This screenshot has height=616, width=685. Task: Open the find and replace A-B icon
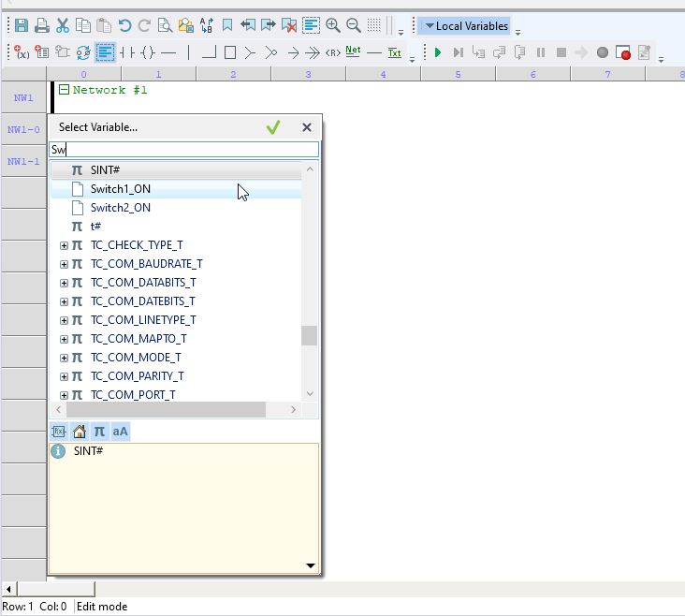click(x=207, y=25)
